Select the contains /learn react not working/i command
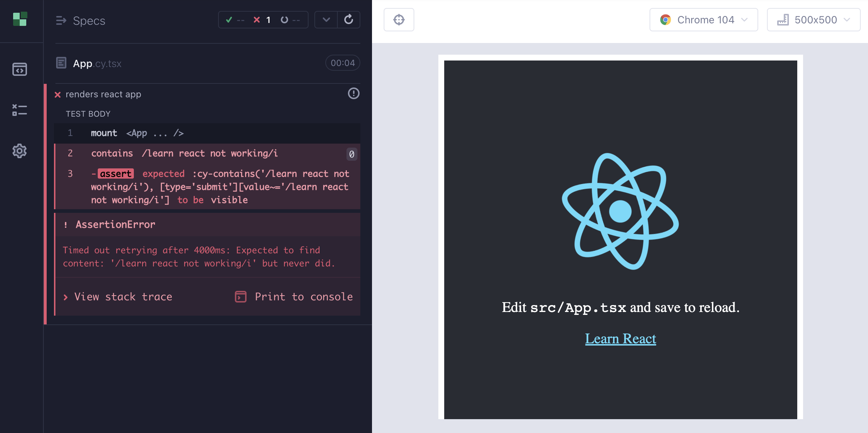868x433 pixels. [207, 153]
